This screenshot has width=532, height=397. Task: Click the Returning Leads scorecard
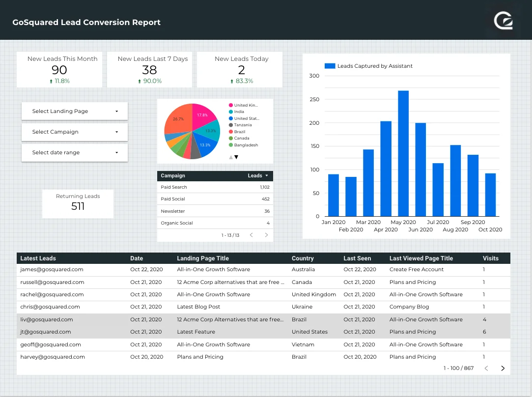click(x=78, y=202)
